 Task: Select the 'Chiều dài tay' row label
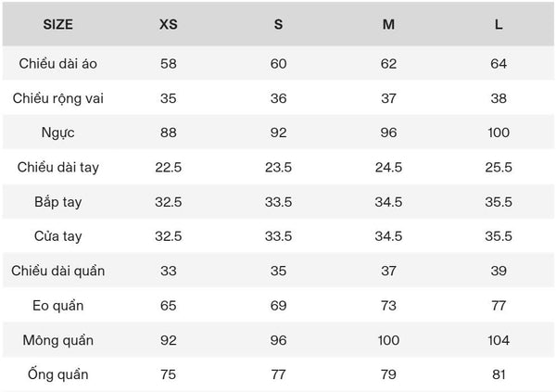tap(57, 167)
